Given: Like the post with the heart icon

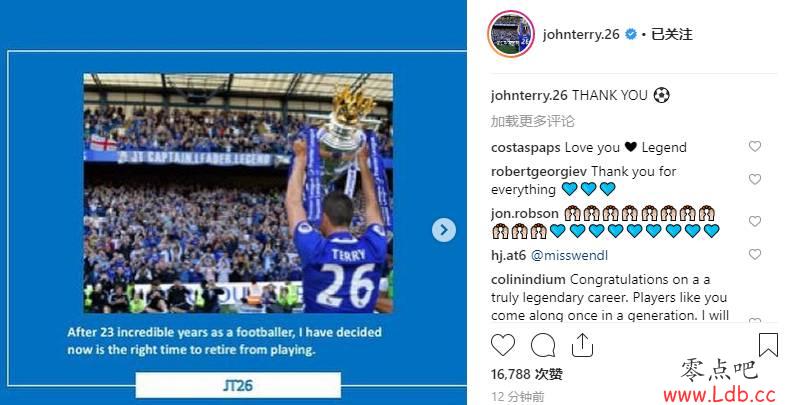Looking at the screenshot, I should tap(503, 345).
